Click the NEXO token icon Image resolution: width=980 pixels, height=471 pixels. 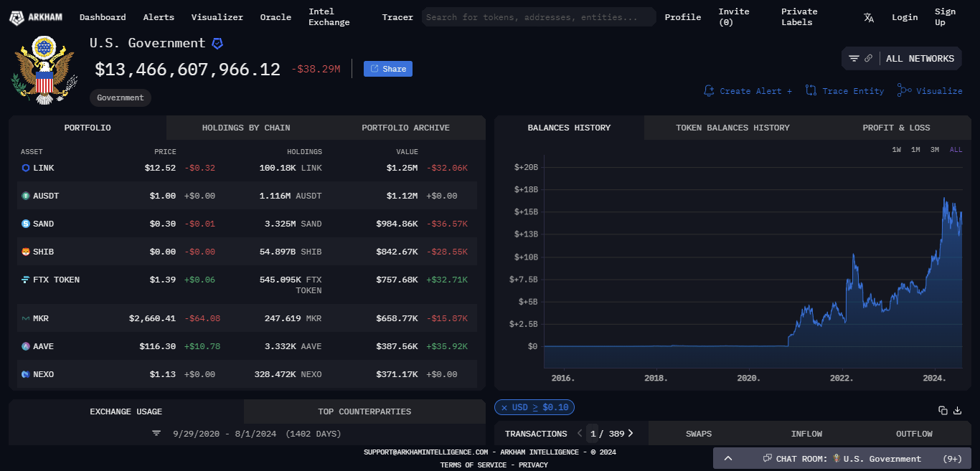point(26,374)
